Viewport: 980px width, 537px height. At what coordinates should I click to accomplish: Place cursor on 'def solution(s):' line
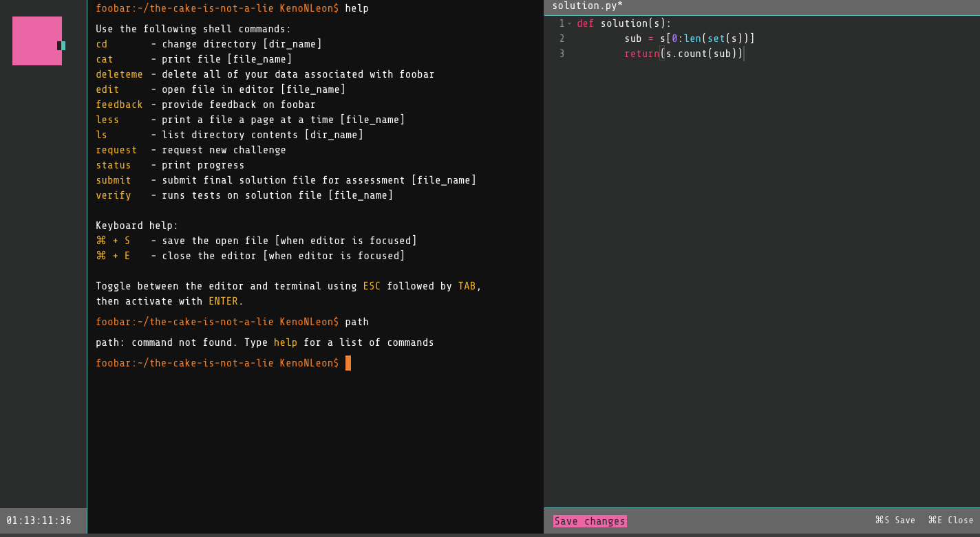click(x=624, y=23)
